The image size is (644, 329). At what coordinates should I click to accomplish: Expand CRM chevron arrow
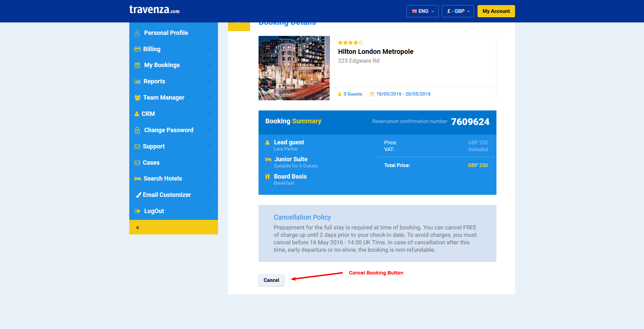(210, 114)
